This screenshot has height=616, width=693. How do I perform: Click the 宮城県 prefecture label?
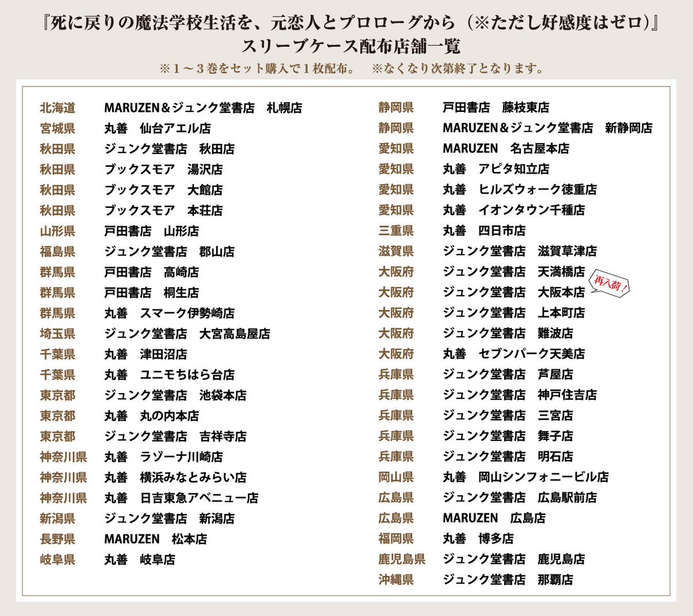(58, 128)
